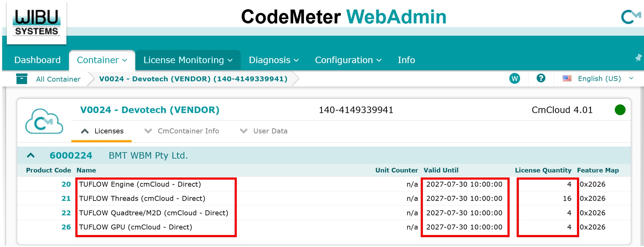Open help via the question mark icon
Viewport: 644px width, 247px height.
541,78
